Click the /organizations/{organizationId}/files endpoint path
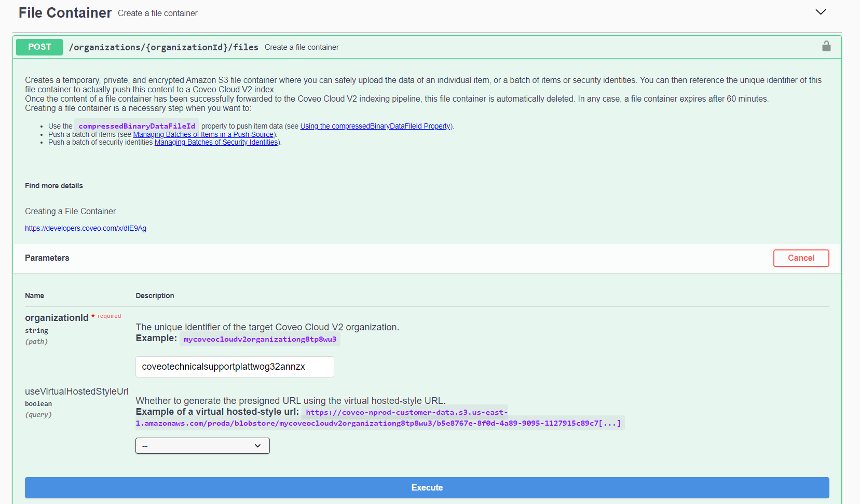This screenshot has width=860, height=504. pyautogui.click(x=163, y=47)
